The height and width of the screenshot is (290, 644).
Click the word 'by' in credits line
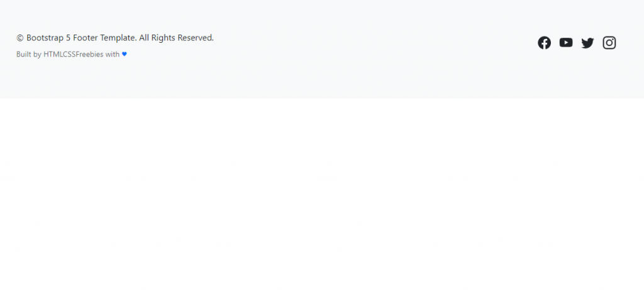[37, 55]
